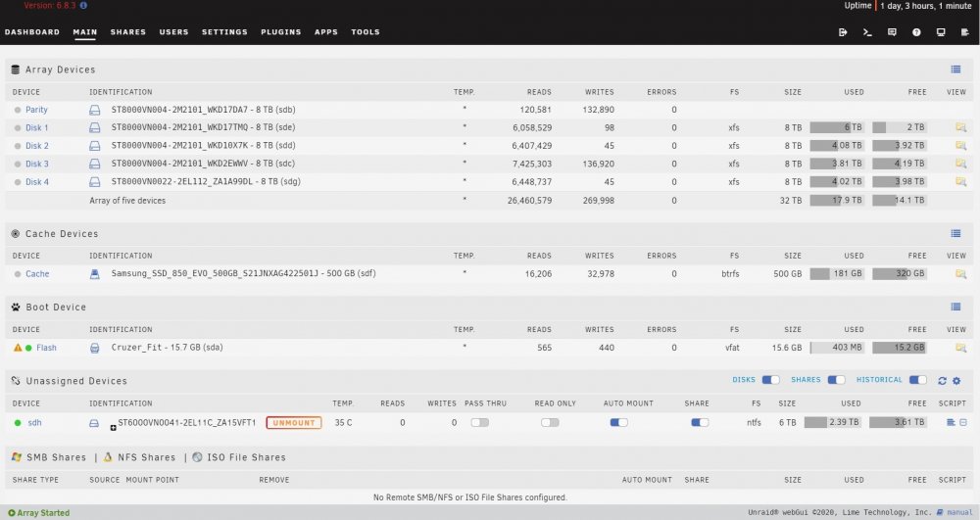The image size is (980, 520).
Task: Click array total used bar 17.9 TB
Action: [x=838, y=201]
